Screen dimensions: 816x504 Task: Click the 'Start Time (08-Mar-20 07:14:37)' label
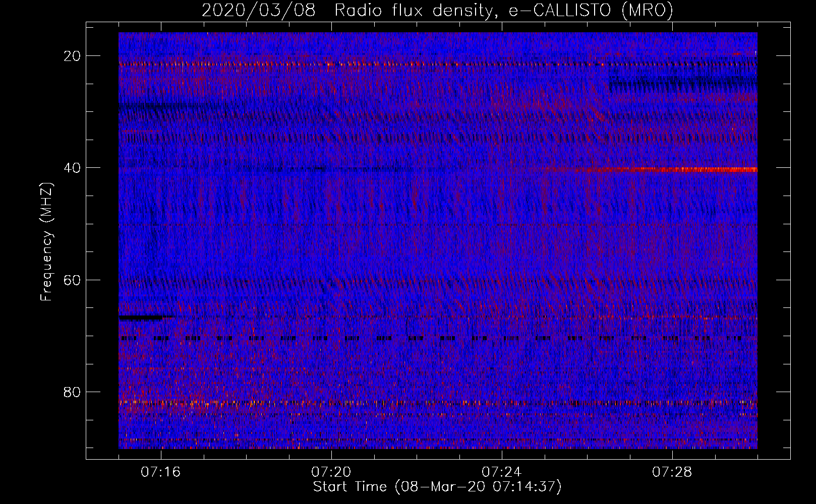tap(437, 487)
